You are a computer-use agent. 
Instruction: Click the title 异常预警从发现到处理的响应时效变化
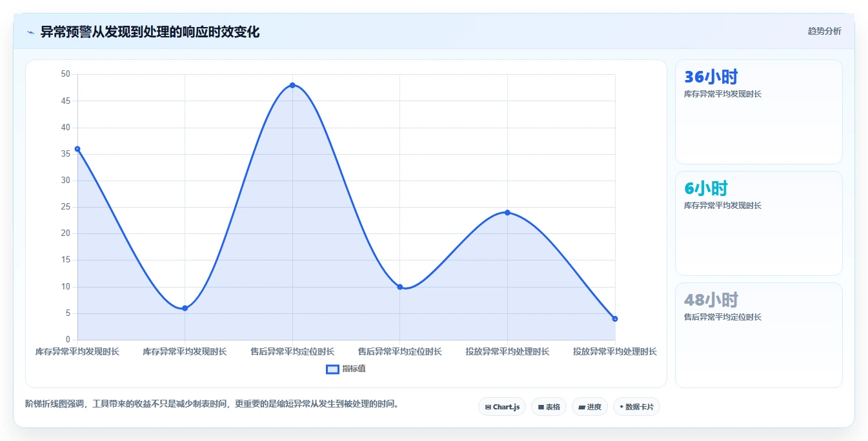tap(150, 32)
